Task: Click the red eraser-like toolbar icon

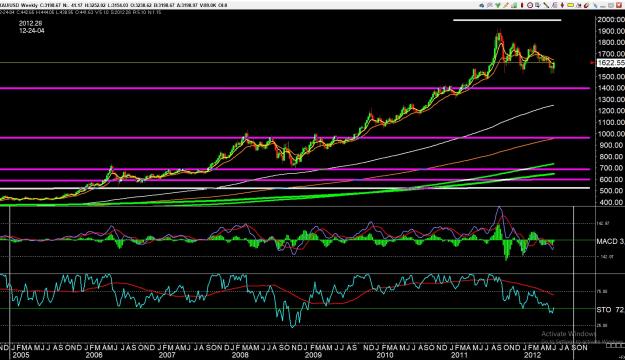Action: (x=586, y=5)
